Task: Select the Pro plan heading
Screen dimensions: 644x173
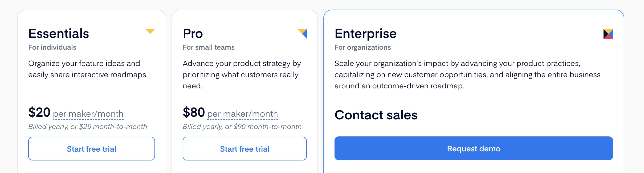Action: pyautogui.click(x=193, y=34)
